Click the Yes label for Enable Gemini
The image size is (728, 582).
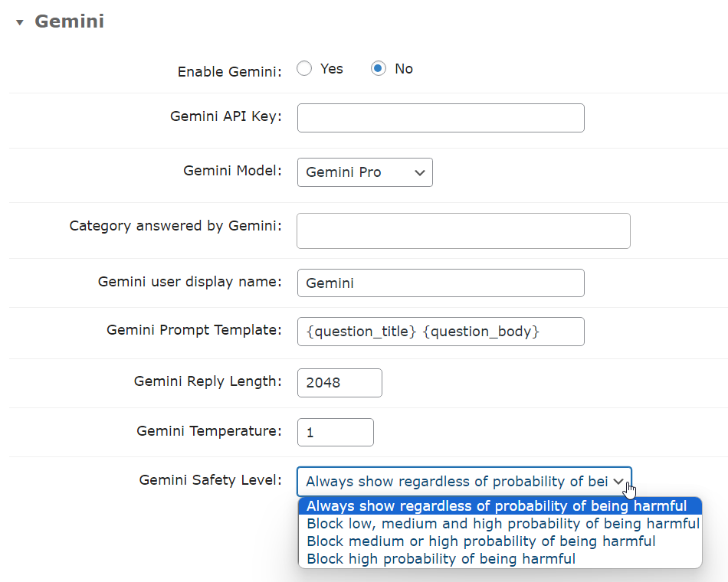(x=332, y=69)
